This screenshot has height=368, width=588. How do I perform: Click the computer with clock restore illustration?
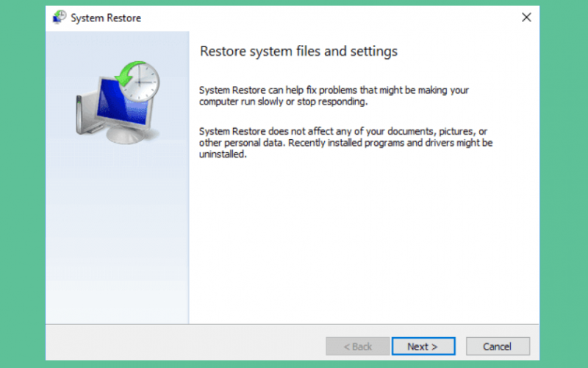click(x=118, y=102)
